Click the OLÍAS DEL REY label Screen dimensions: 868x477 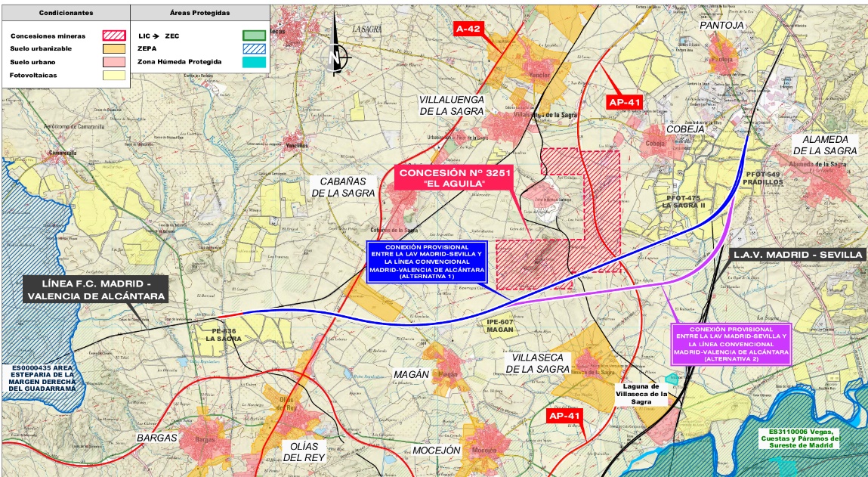[304, 452]
